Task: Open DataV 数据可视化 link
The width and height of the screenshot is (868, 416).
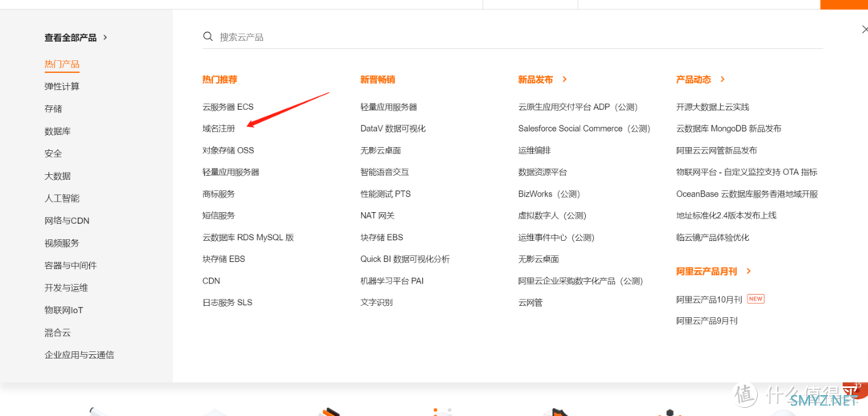Action: 393,128
